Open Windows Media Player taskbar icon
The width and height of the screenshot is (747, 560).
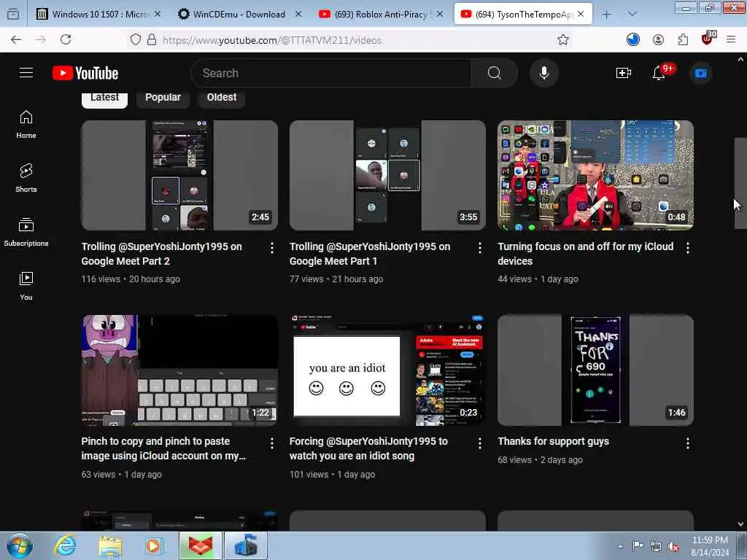154,545
